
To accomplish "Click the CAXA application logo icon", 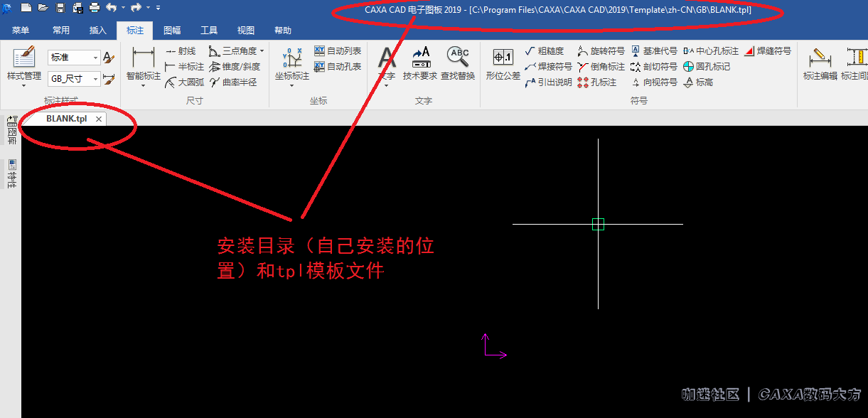I will [6, 9].
